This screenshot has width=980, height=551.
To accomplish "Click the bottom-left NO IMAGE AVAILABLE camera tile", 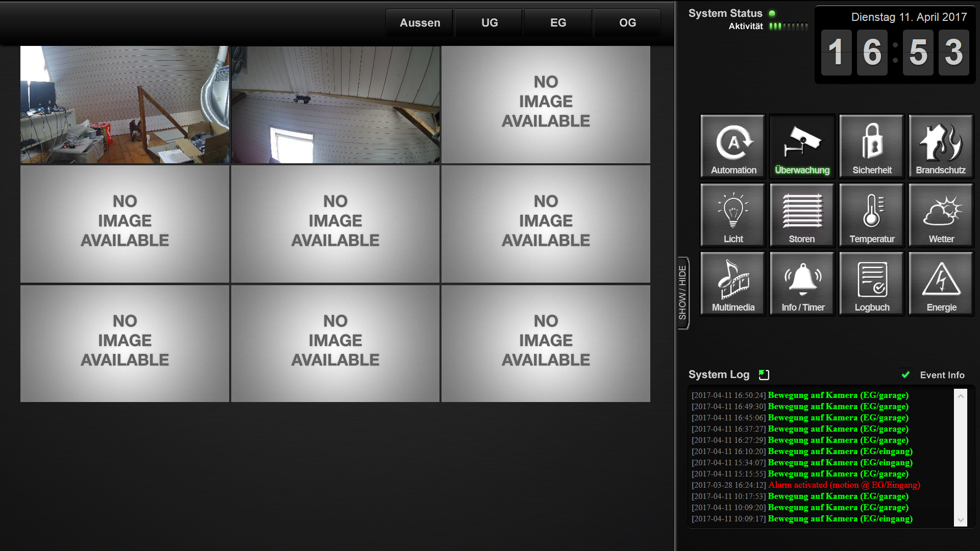I will [x=125, y=343].
